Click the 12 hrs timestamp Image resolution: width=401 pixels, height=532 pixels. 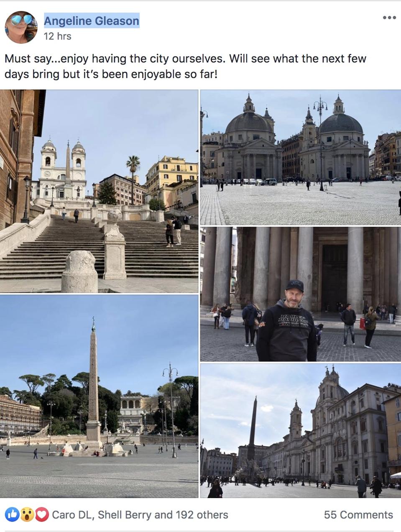click(57, 36)
